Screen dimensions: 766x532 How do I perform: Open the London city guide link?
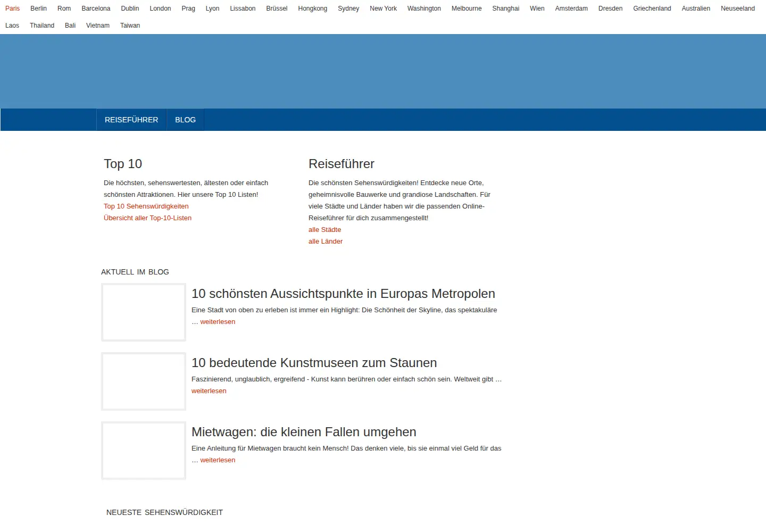(160, 9)
